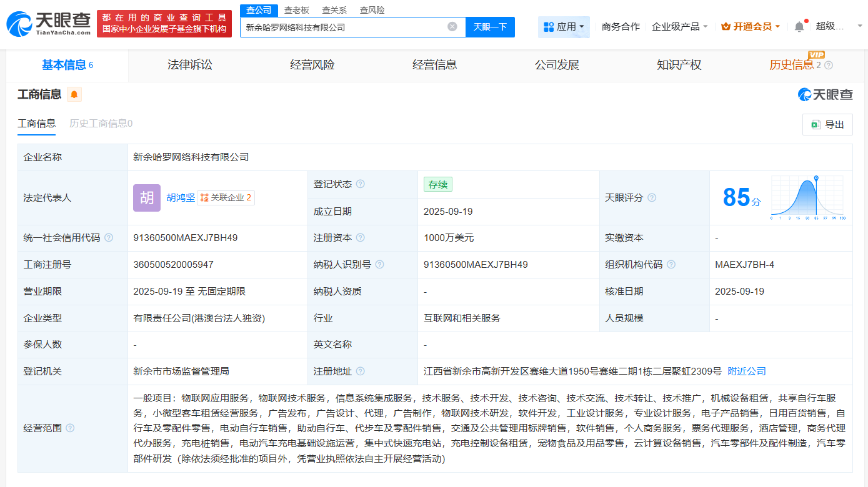Click the 天眼一下 search button
Viewport: 868px width, 487px height.
point(490,26)
